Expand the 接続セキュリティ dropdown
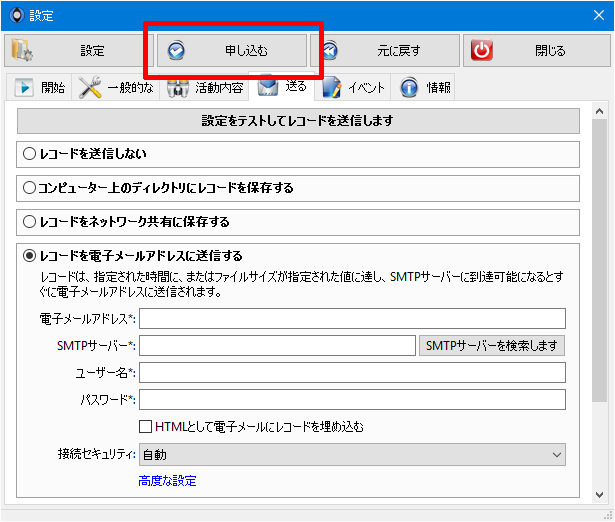The image size is (615, 522). pyautogui.click(x=352, y=455)
